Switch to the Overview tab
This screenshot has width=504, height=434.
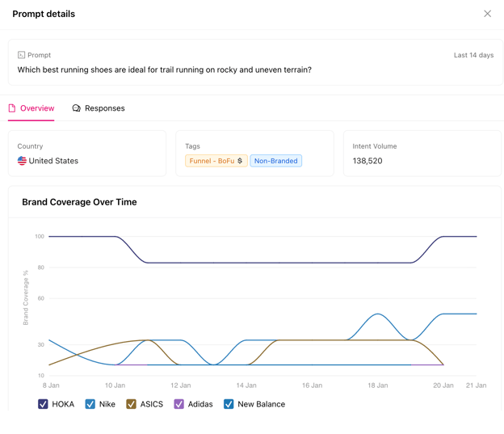coord(37,108)
